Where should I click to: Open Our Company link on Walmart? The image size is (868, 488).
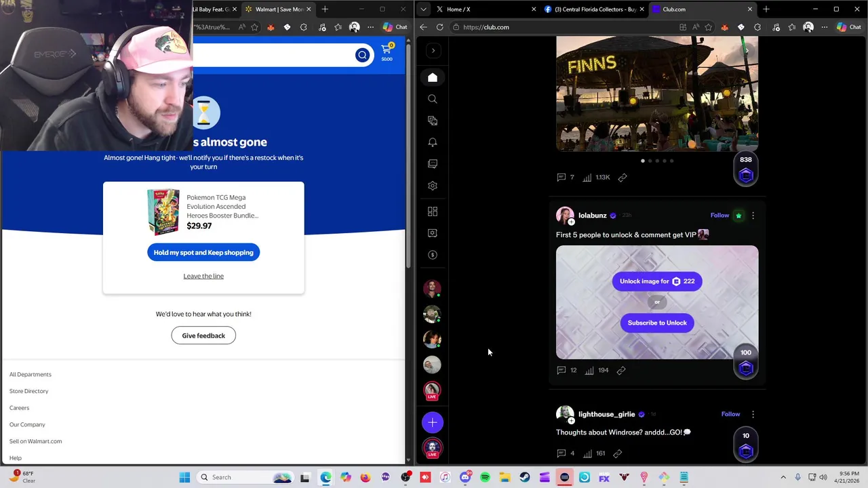click(x=27, y=425)
